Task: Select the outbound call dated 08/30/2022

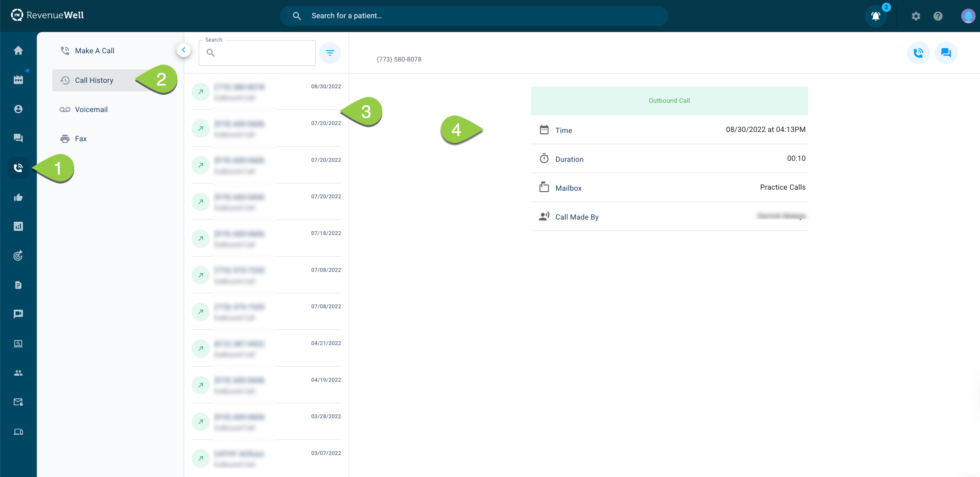Action: tap(266, 92)
